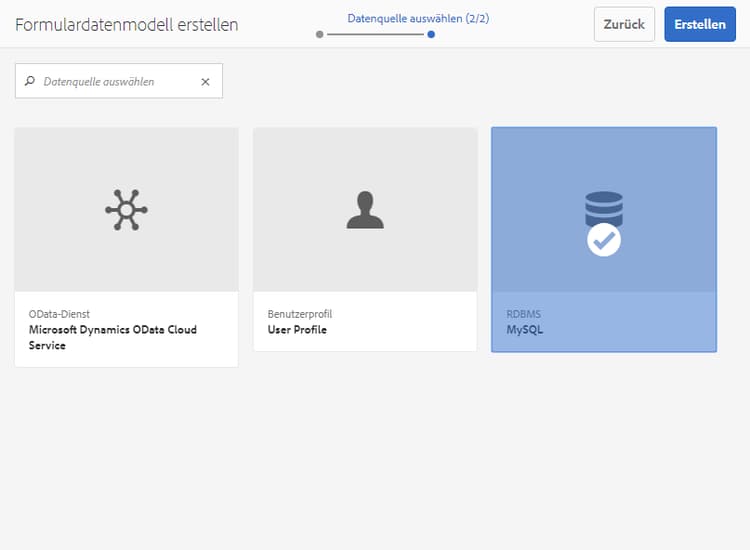Focus the Datenquelle auswählen search field
750x550 pixels.
point(119,81)
